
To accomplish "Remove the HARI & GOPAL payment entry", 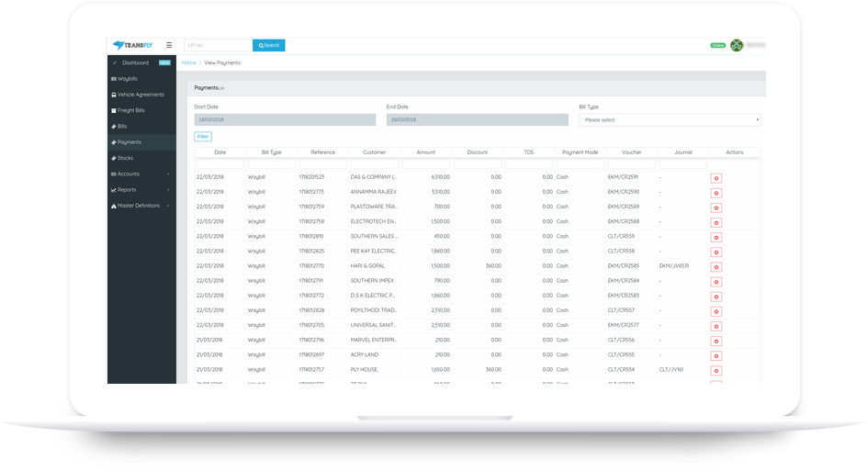I will pyautogui.click(x=716, y=266).
